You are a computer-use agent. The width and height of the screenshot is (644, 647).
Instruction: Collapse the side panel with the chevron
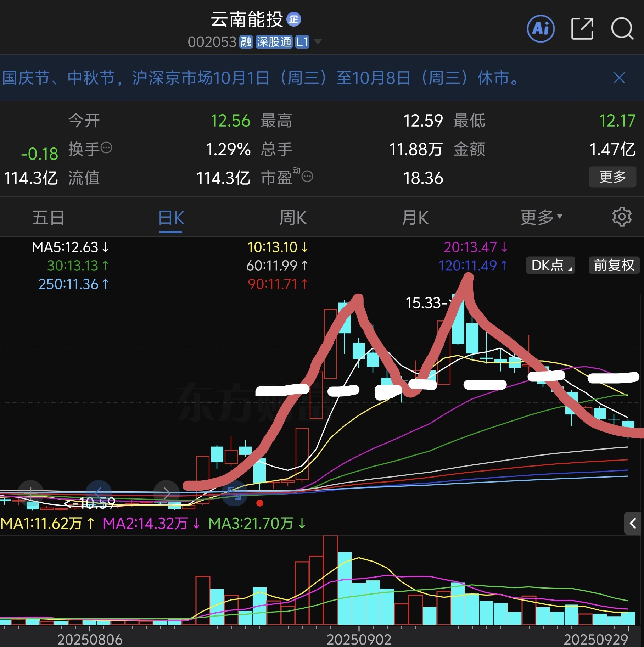tap(632, 523)
